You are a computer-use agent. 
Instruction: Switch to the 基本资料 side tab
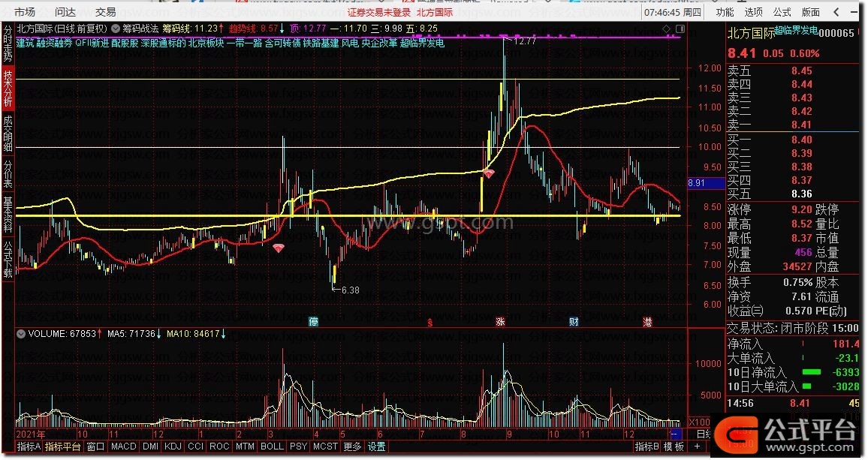(8, 215)
